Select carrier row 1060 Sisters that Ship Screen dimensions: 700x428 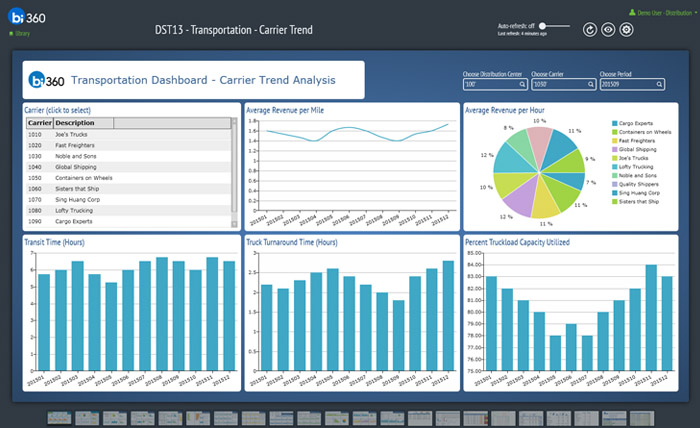[129, 189]
